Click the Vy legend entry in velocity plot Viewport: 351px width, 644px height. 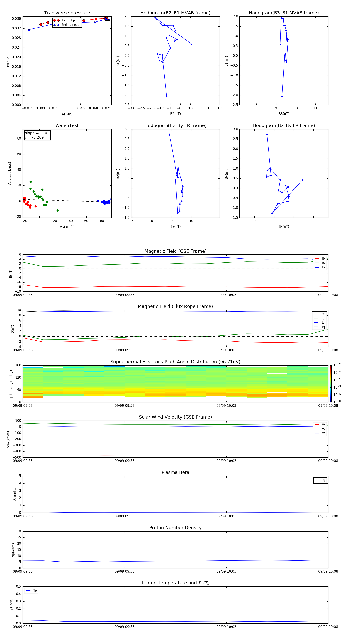coord(320,429)
